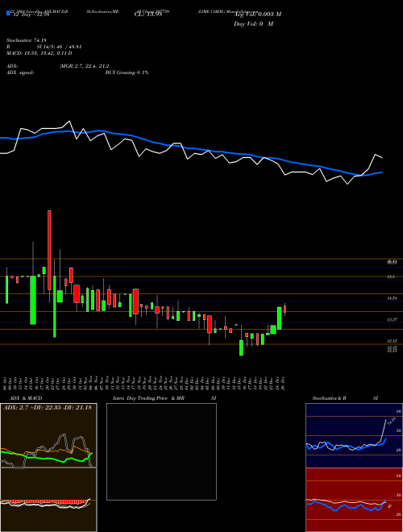Click the 'Day Vol: 0 M' text
The image size is (403, 532).
253,24
